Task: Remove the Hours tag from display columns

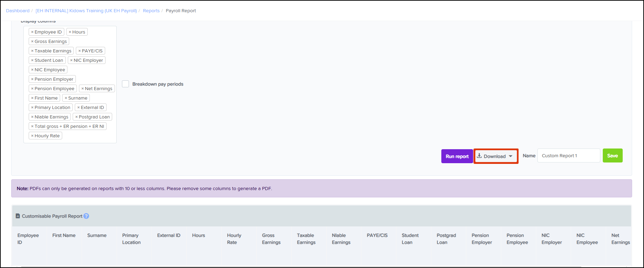Action: pyautogui.click(x=70, y=32)
